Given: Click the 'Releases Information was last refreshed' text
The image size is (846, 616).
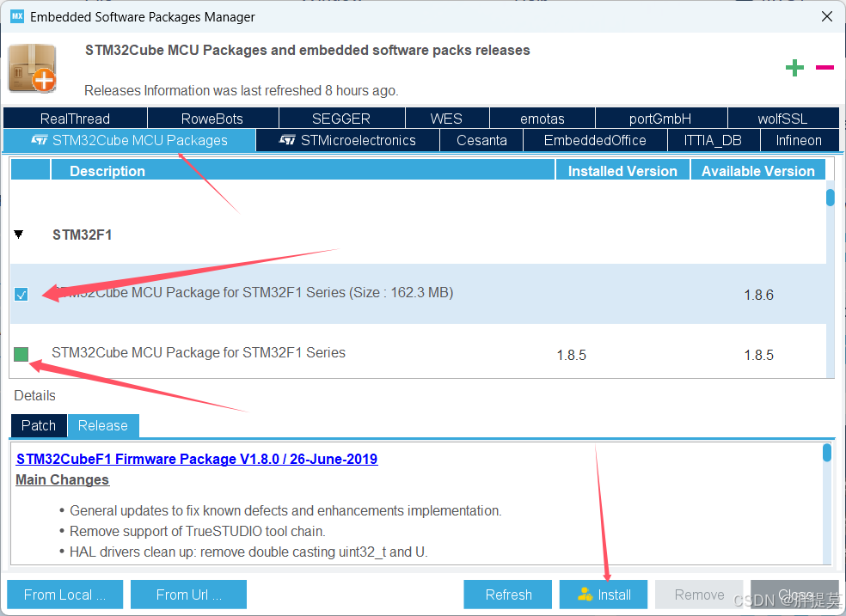Looking at the screenshot, I should [242, 90].
